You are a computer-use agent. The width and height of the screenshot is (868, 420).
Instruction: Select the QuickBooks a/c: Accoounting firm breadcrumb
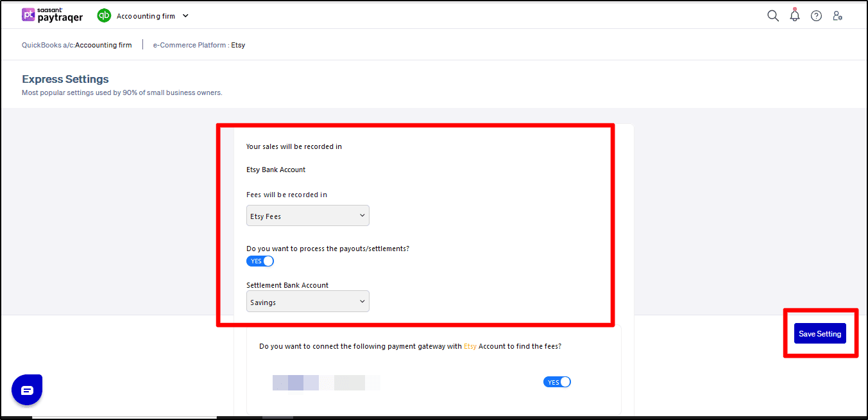point(77,44)
